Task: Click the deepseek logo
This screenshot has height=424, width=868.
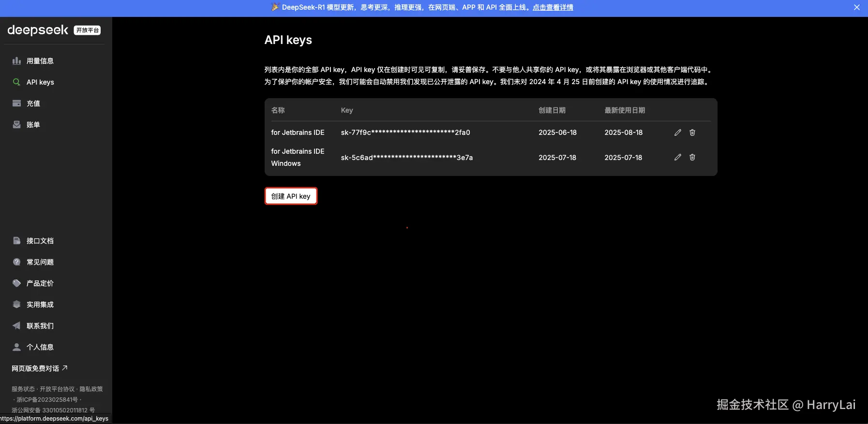Action: tap(38, 30)
